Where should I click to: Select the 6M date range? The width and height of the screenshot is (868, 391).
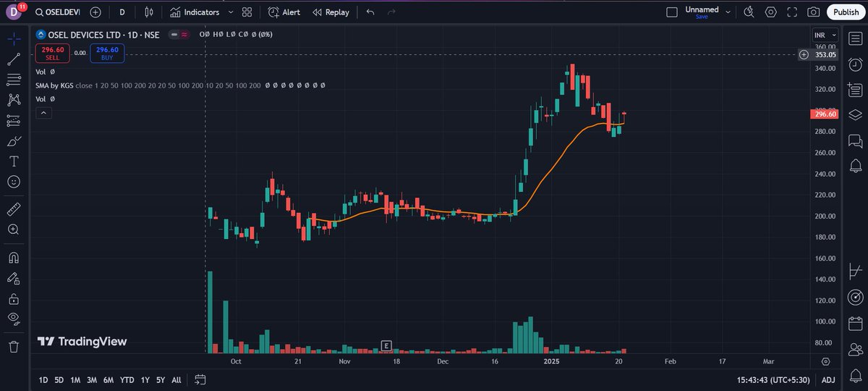108,379
